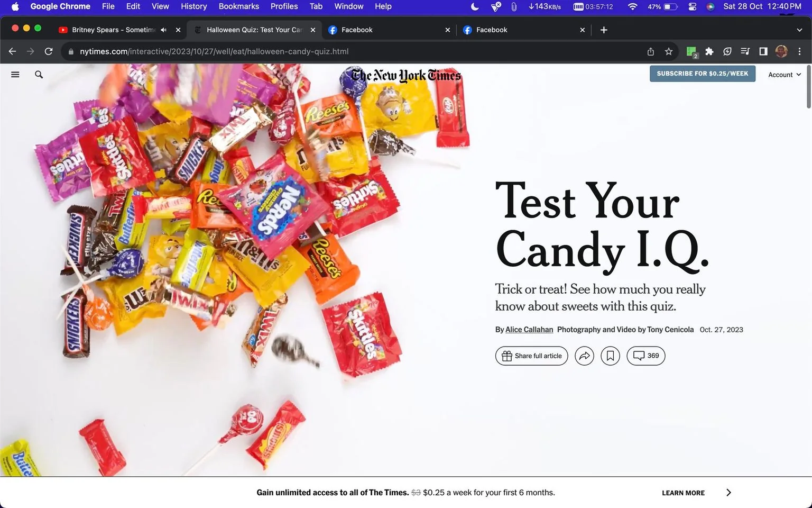812x508 pixels.
Task: Toggle the Chrome side panel icon
Action: [763, 51]
